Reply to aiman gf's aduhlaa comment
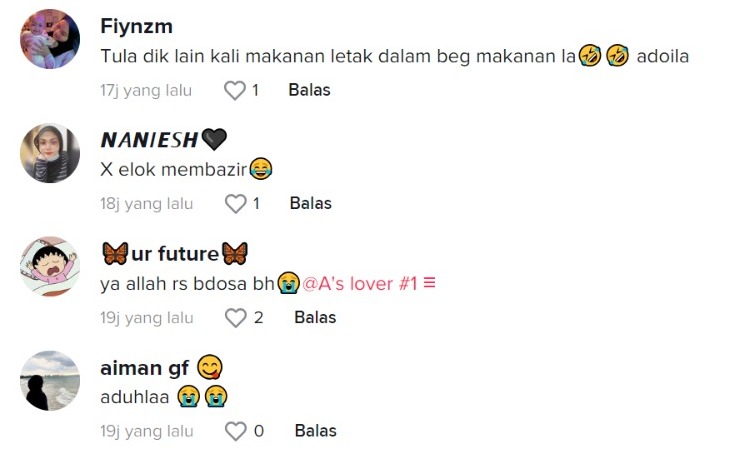Image resolution: width=748 pixels, height=458 pixels. (x=315, y=432)
